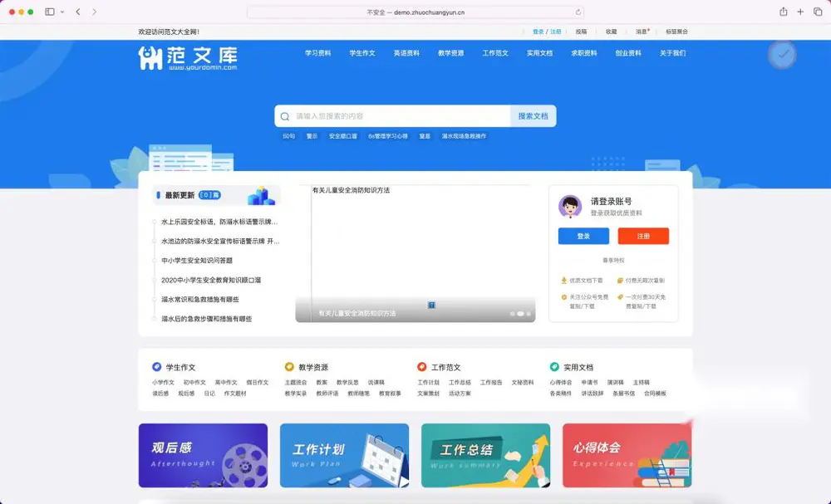The image size is (831, 504).
Task: Open article 溺水常识和急救措施有哪些
Action: [199, 299]
